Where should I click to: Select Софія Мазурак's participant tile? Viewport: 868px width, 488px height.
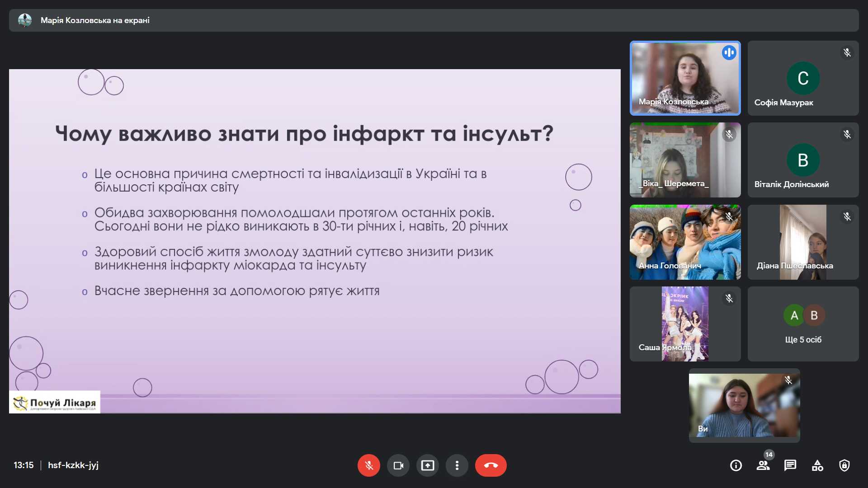pyautogui.click(x=803, y=78)
